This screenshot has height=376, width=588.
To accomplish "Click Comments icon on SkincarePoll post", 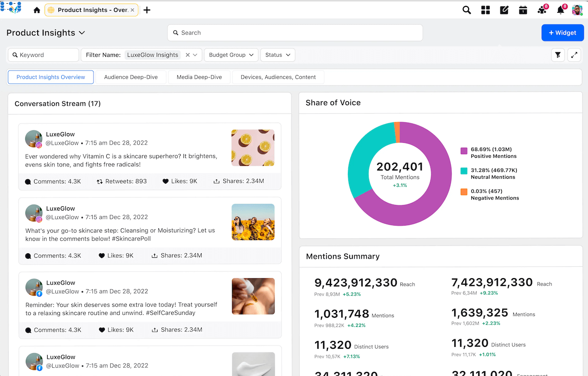I will click(x=28, y=256).
